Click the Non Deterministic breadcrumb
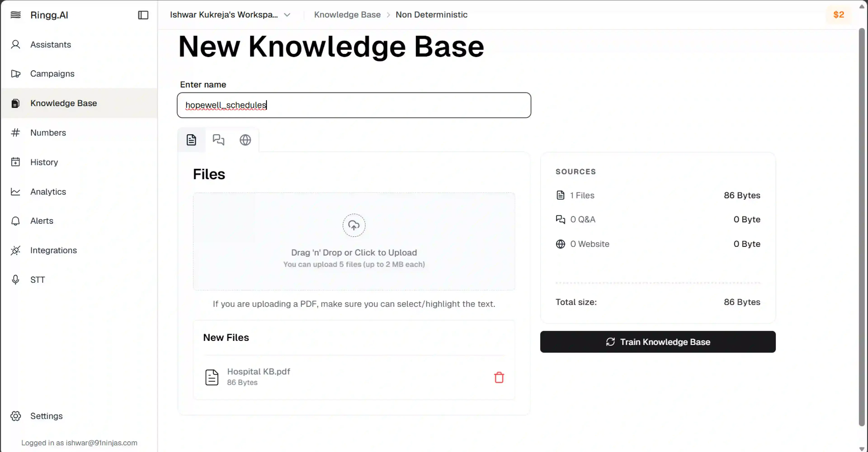The width and height of the screenshot is (868, 452). tap(431, 14)
